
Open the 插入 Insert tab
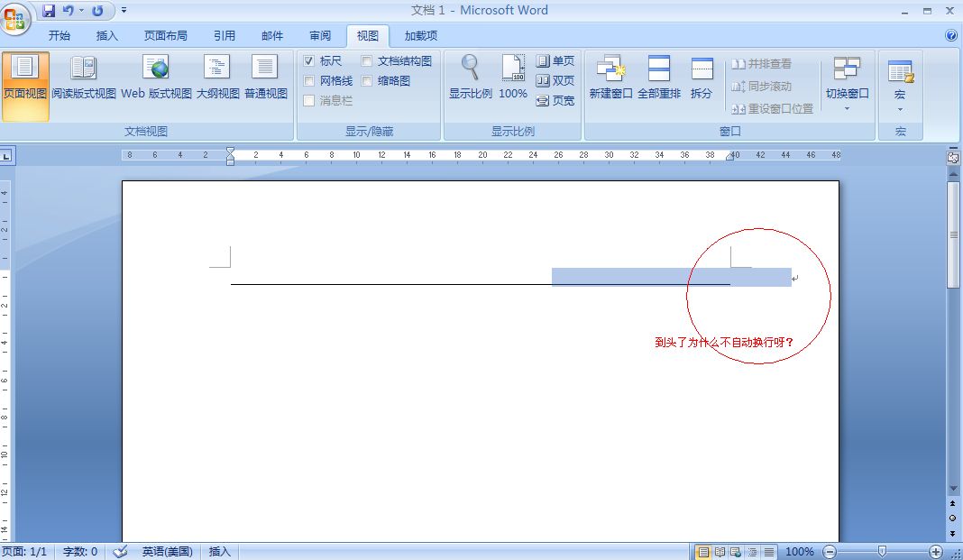click(x=107, y=35)
